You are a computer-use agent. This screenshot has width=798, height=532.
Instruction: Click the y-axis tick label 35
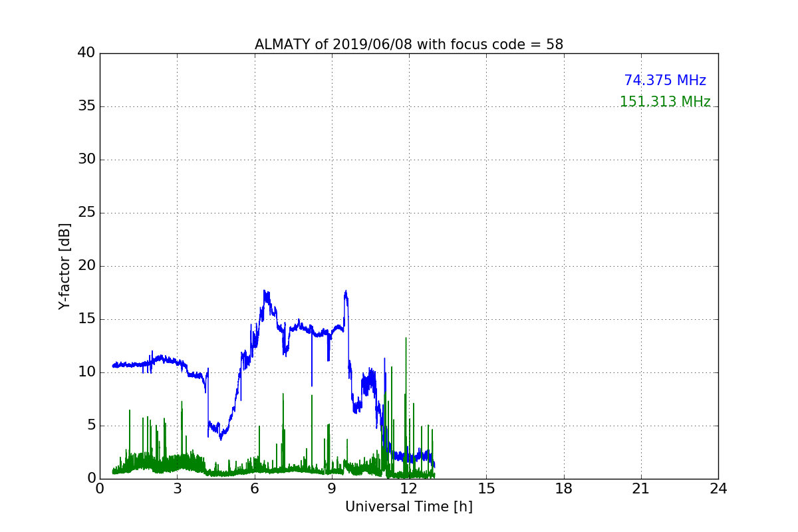86,106
